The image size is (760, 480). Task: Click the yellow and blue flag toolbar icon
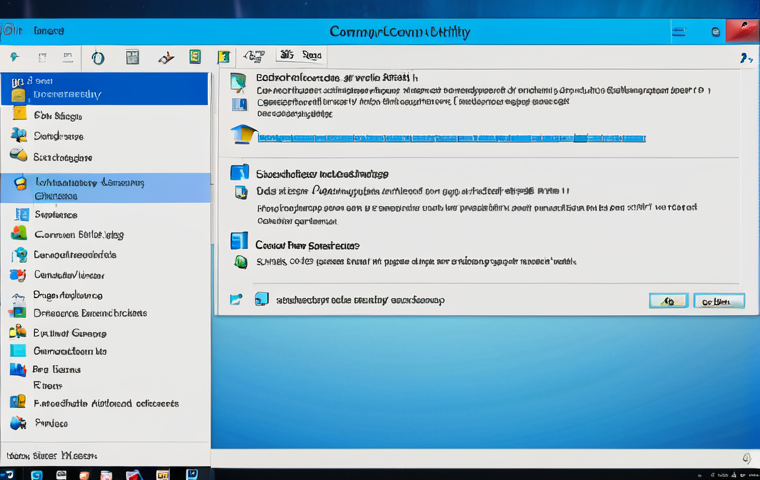click(x=223, y=57)
